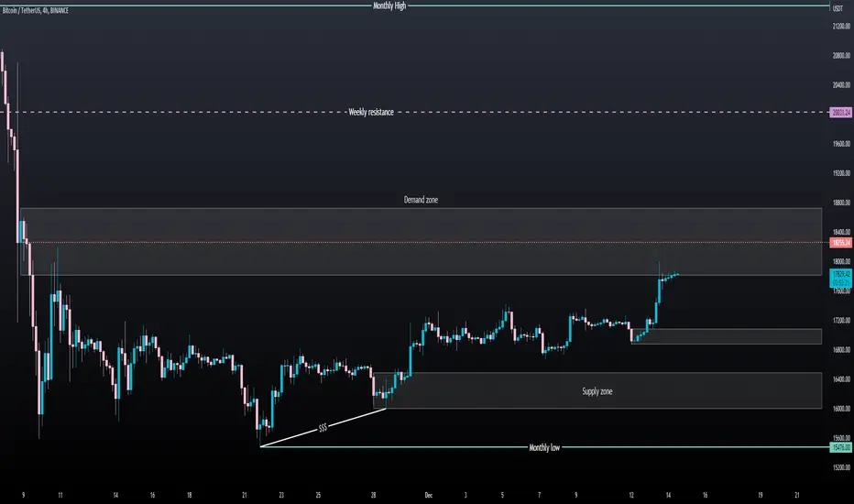Select the Monthly low label
The height and width of the screenshot is (504, 854).
544,448
